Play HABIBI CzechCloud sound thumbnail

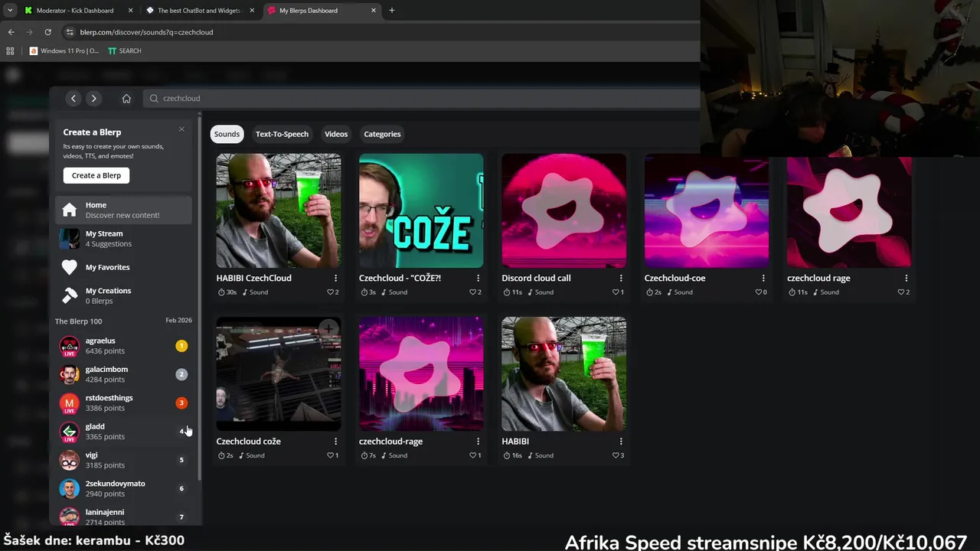[x=279, y=210]
